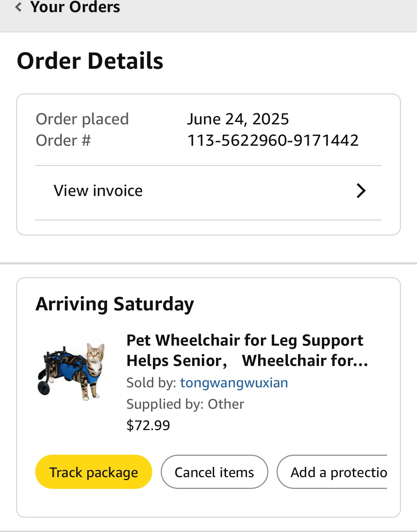Click the Order # label

pyautogui.click(x=63, y=140)
